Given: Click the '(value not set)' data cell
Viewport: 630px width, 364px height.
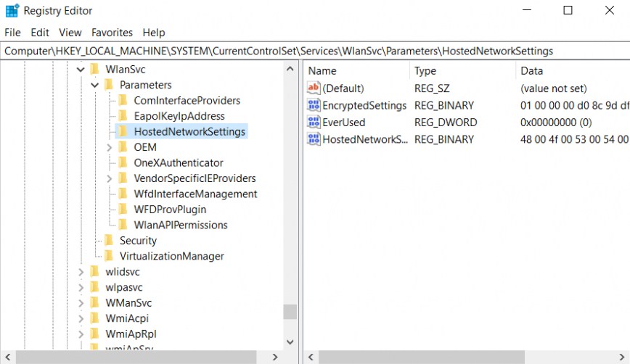Looking at the screenshot, I should pos(554,88).
